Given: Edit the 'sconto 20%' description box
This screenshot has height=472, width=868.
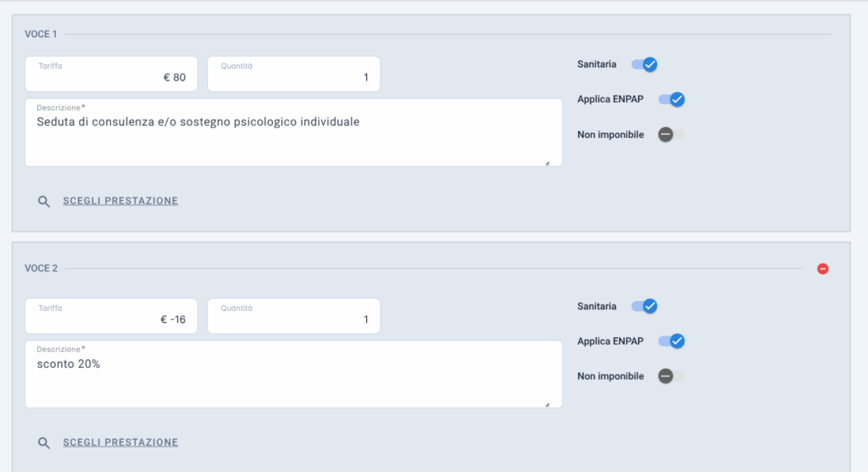Looking at the screenshot, I should 293,375.
